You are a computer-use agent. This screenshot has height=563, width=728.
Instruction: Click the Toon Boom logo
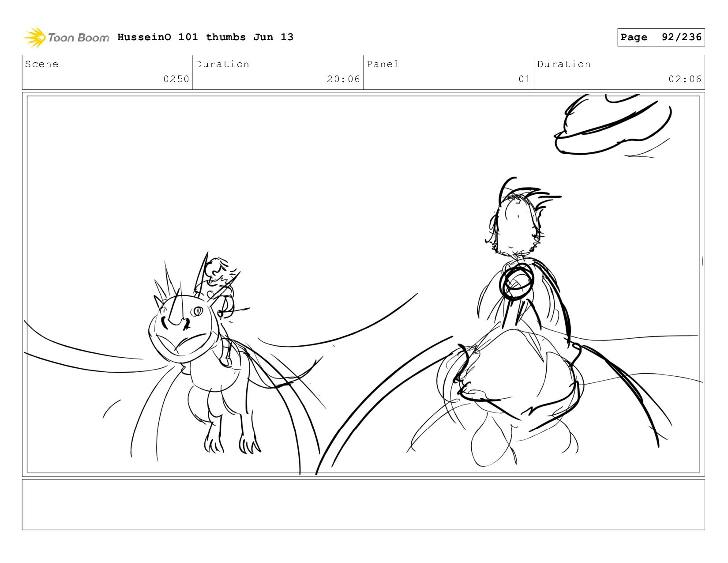66,38
